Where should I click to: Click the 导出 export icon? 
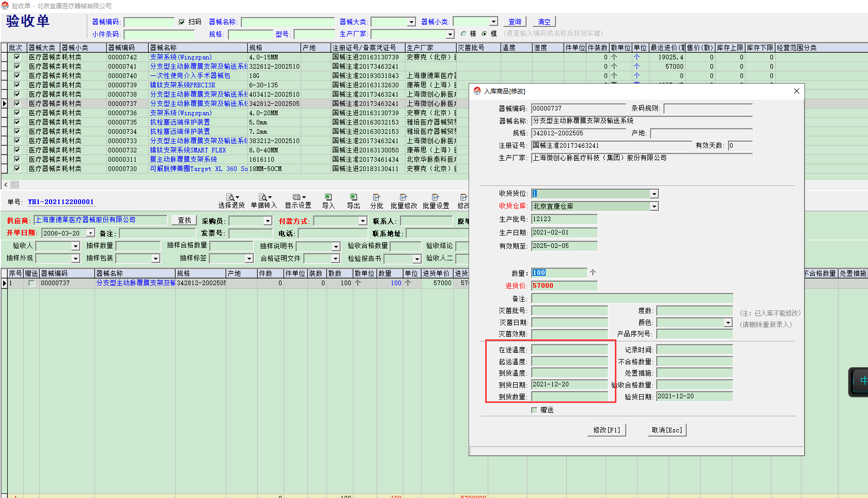353,201
